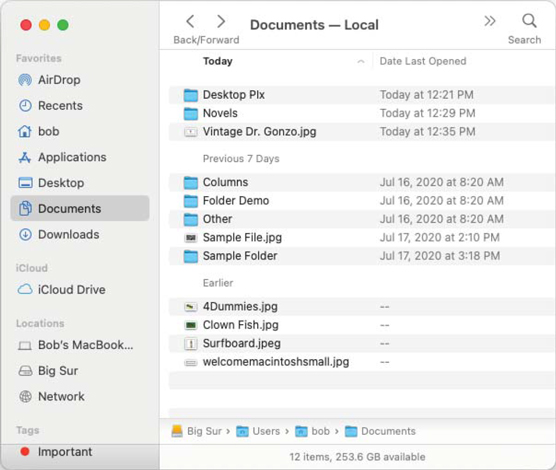The height and width of the screenshot is (470, 556).
Task: Click 'Earlier' group heading
Action: click(x=218, y=283)
